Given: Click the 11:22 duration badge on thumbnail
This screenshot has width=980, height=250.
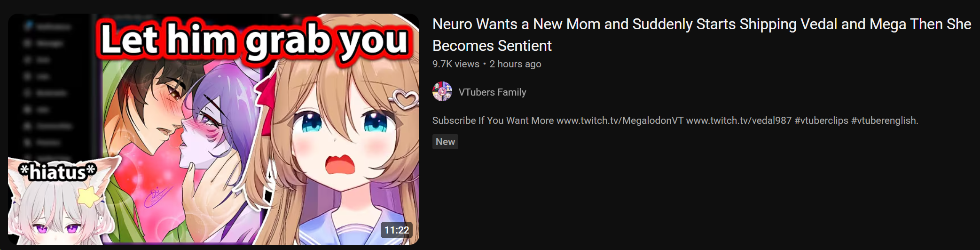Looking at the screenshot, I should point(397,230).
